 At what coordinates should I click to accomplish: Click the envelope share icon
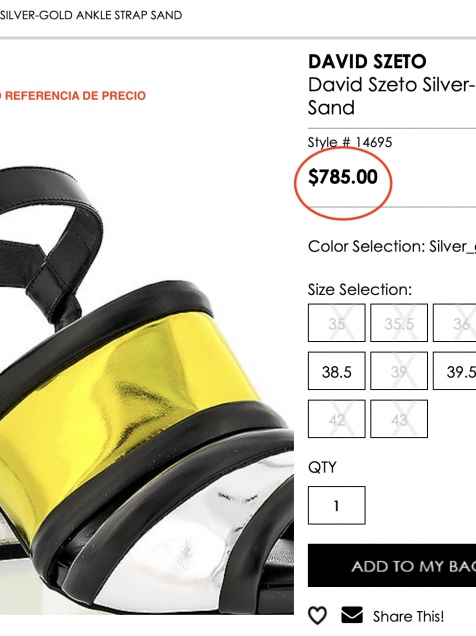(x=352, y=615)
